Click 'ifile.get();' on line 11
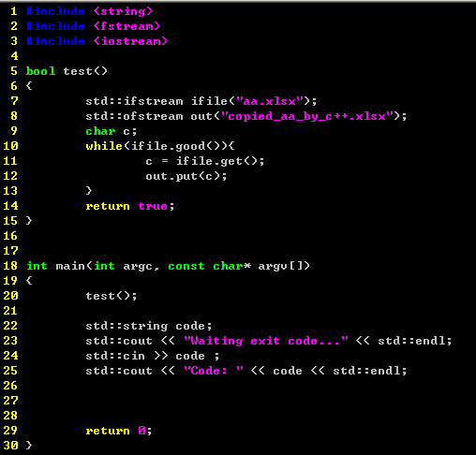Viewport: 476px width, 455px height. pos(220,161)
